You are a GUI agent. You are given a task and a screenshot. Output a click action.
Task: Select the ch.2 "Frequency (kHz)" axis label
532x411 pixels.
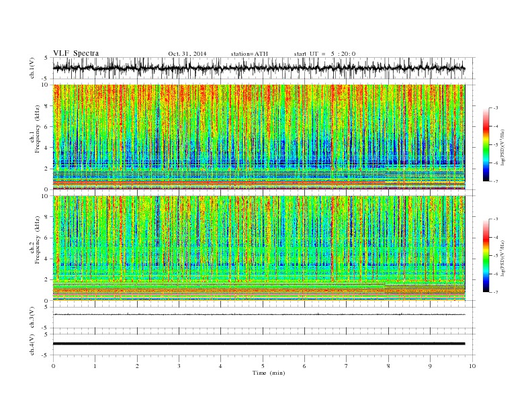pyautogui.click(x=38, y=240)
